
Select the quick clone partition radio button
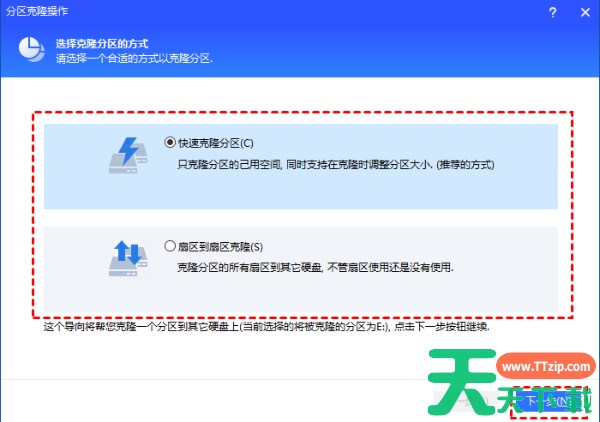pyautogui.click(x=170, y=143)
